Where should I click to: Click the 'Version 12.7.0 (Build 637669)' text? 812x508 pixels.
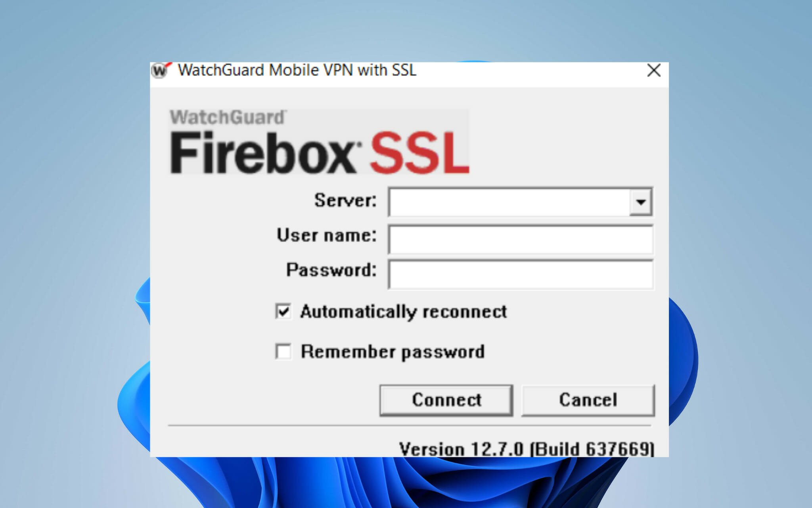click(x=527, y=449)
